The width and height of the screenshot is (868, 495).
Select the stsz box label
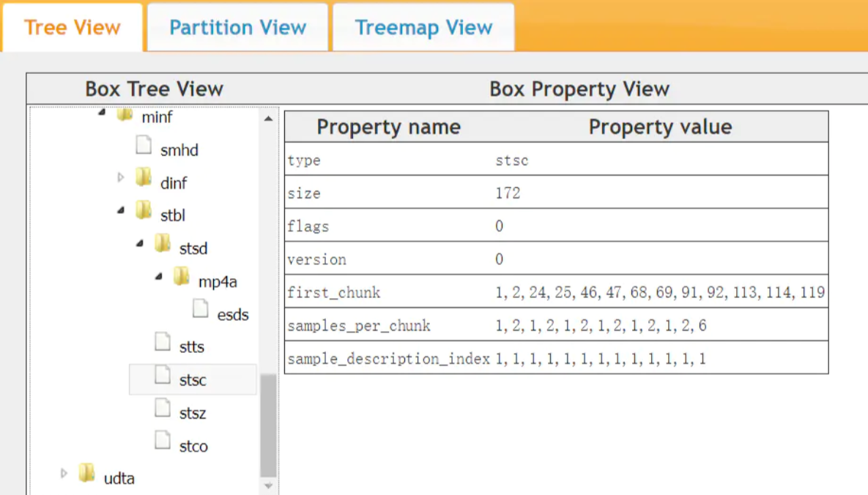click(193, 414)
